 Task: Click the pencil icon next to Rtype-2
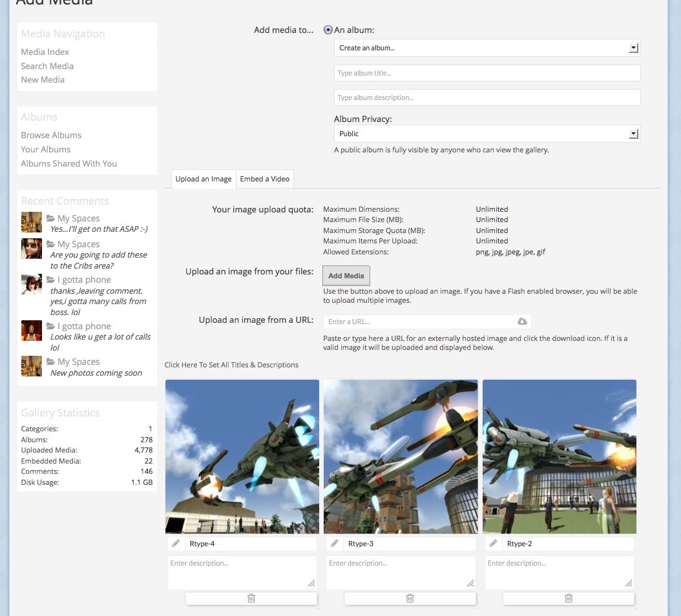tap(494, 544)
